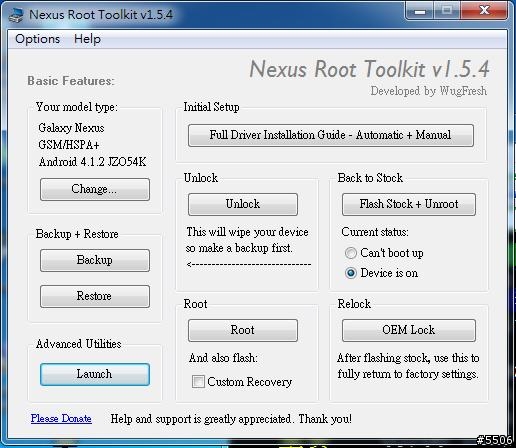Click the Change... model type button
The image size is (516, 448).
tap(95, 189)
